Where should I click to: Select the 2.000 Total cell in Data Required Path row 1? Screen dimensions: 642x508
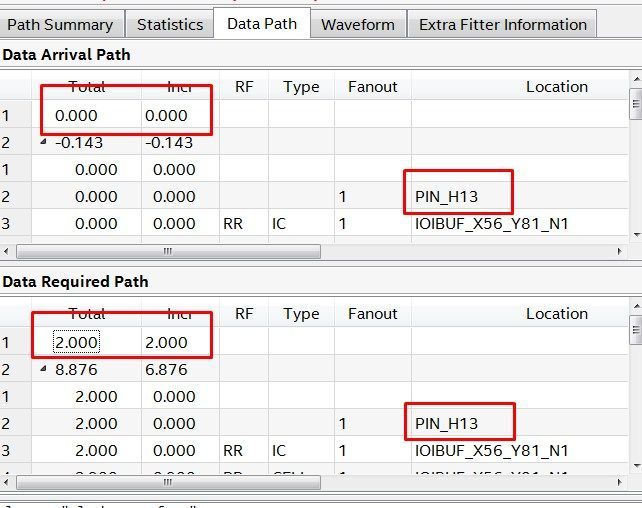tap(77, 342)
